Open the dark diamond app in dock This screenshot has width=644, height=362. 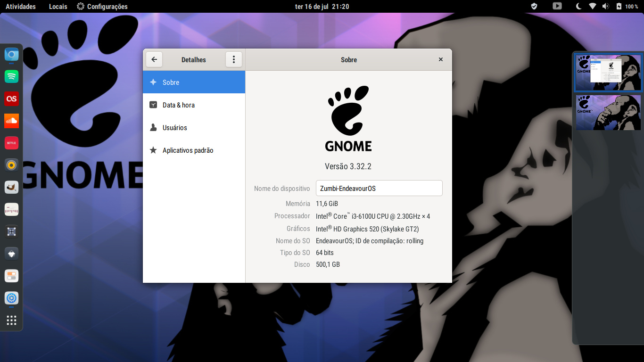tap(12, 254)
